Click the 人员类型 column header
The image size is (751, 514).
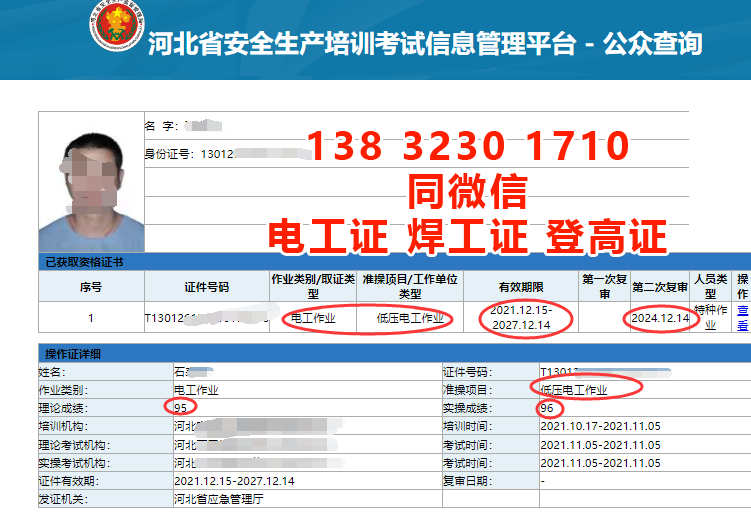point(710,287)
